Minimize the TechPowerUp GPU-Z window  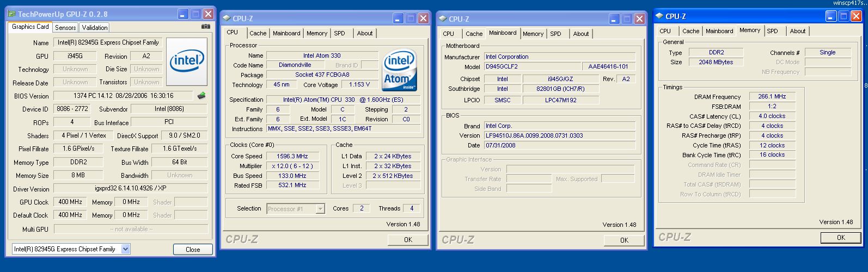[183, 14]
